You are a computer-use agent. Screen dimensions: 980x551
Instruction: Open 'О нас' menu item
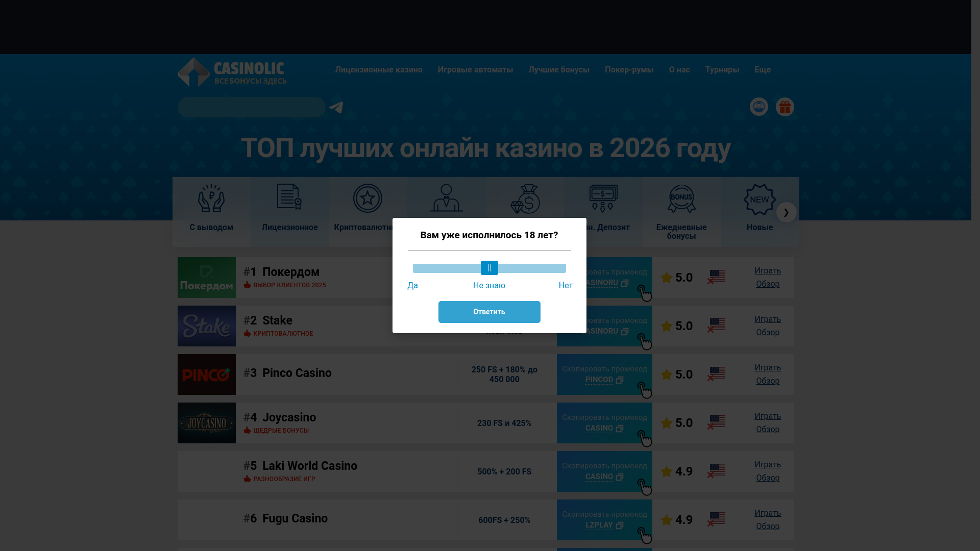tap(679, 70)
